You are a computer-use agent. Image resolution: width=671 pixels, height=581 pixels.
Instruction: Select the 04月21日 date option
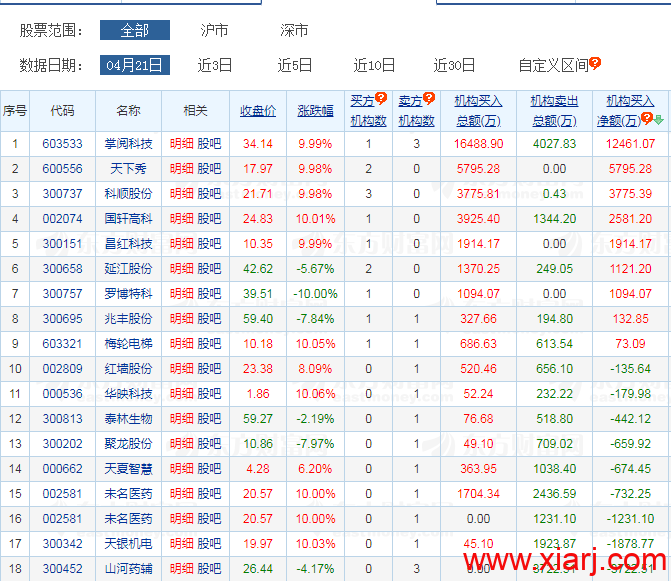coord(135,65)
